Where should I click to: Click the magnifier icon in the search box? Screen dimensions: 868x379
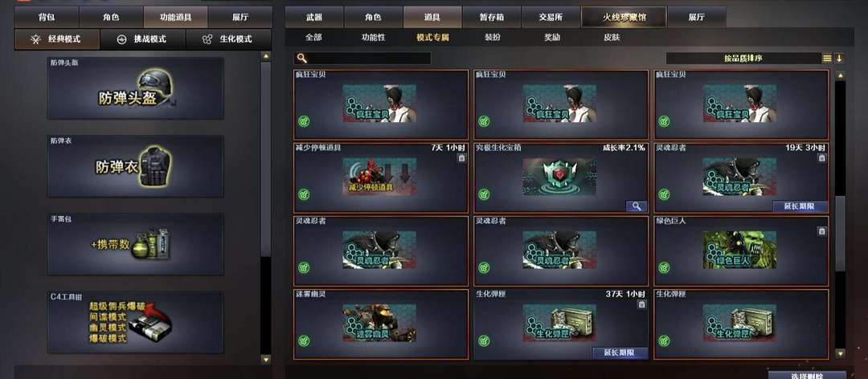click(301, 58)
